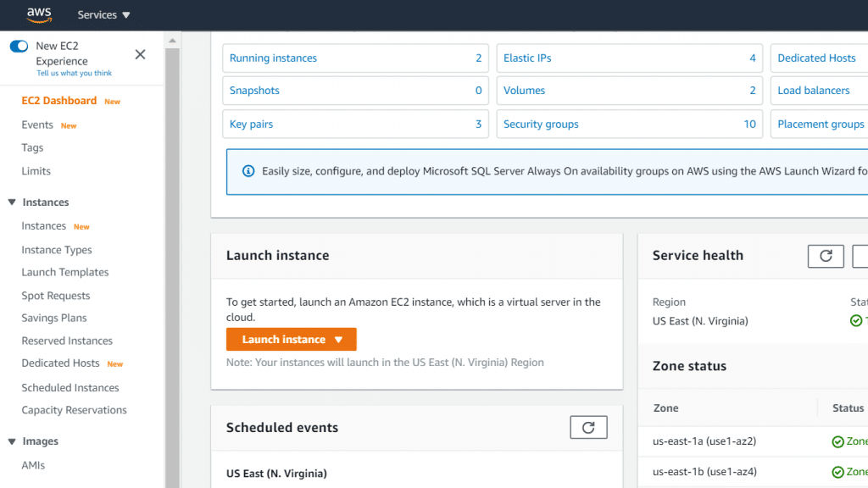Open the Running instances resource link
Screen dimensions: 868x488
click(273, 58)
